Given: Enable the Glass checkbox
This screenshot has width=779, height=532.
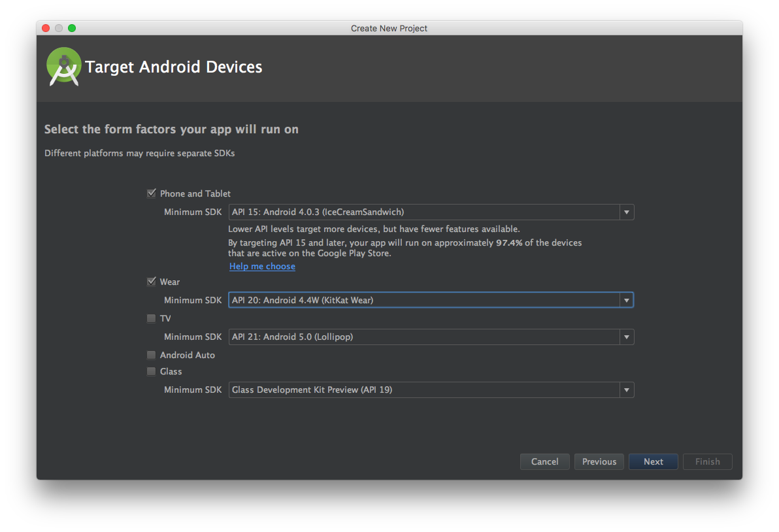Looking at the screenshot, I should [x=152, y=372].
